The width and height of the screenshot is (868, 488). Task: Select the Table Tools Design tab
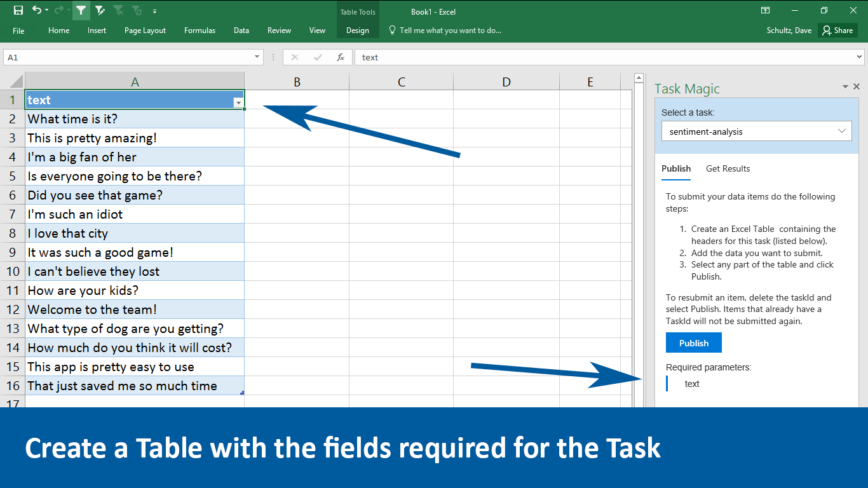[x=358, y=30]
